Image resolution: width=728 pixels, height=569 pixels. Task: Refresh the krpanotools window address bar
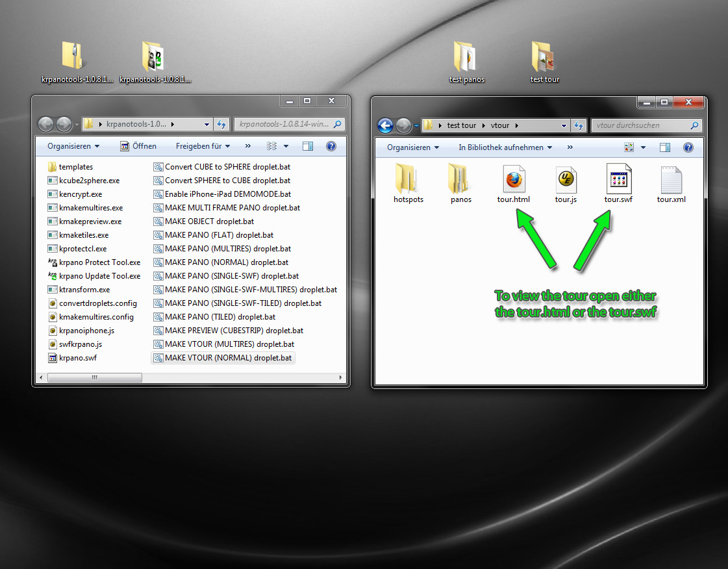click(221, 124)
